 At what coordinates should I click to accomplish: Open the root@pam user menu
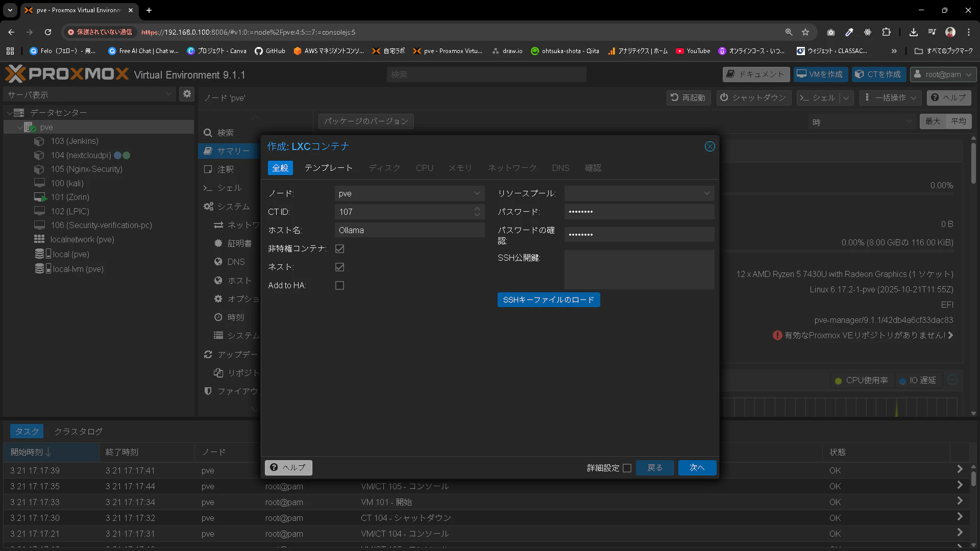coord(943,74)
